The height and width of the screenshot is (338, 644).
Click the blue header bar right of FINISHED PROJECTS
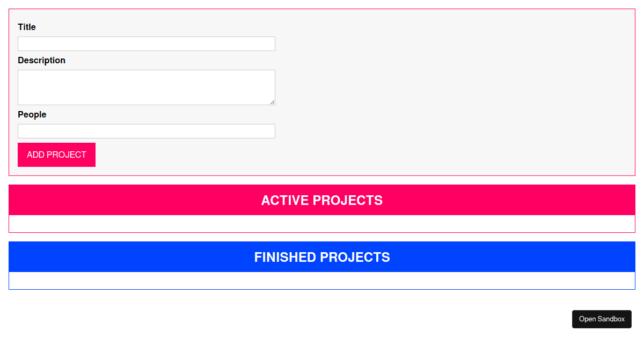click(510, 257)
